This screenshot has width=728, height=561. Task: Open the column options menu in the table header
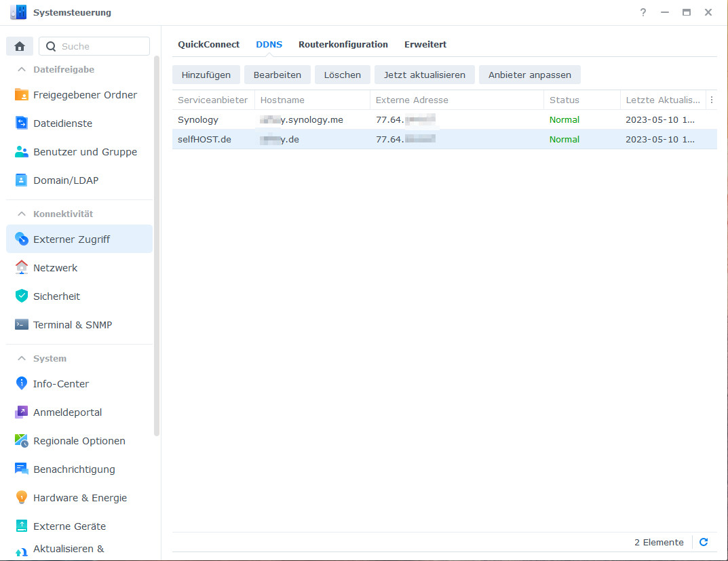point(711,100)
